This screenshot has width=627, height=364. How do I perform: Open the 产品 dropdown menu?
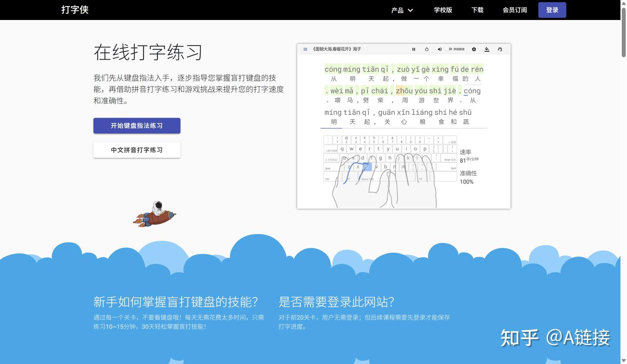[402, 10]
